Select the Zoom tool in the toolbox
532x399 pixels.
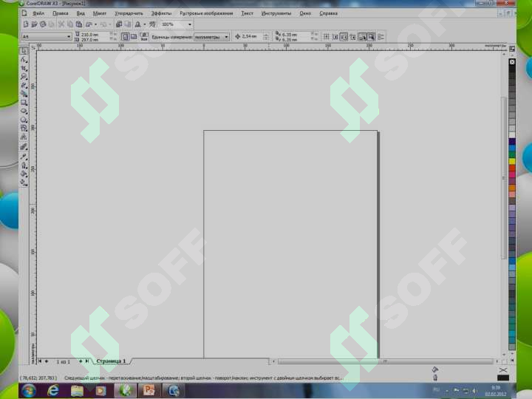24,77
